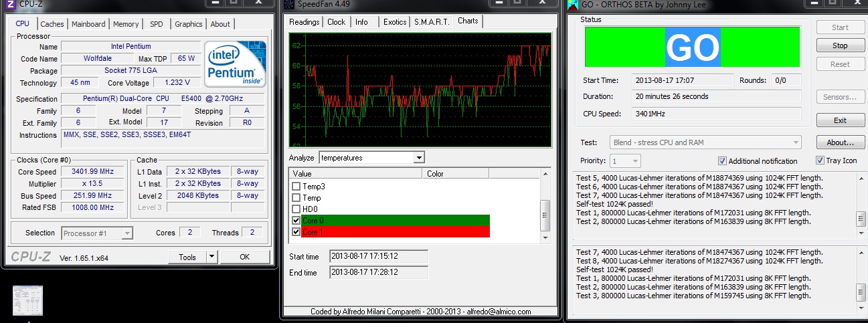Switch to the Graphics tab in CPU-Z
The width and height of the screenshot is (868, 323).
point(188,24)
